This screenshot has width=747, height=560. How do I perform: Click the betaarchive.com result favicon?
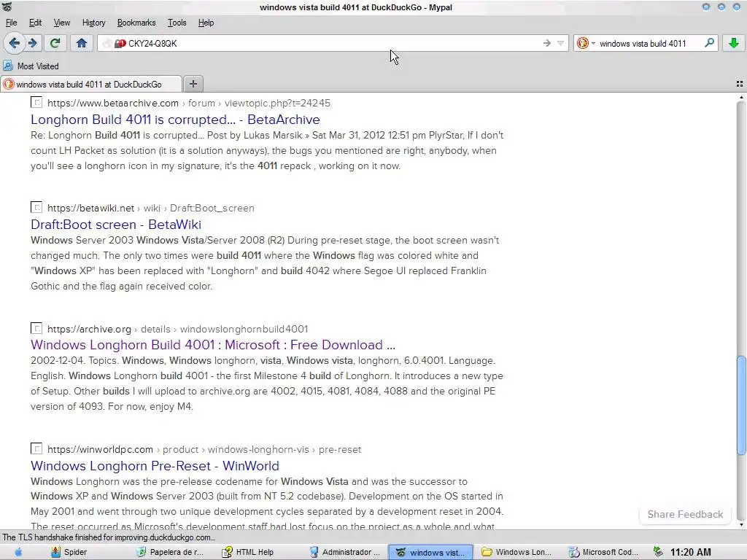tap(36, 102)
